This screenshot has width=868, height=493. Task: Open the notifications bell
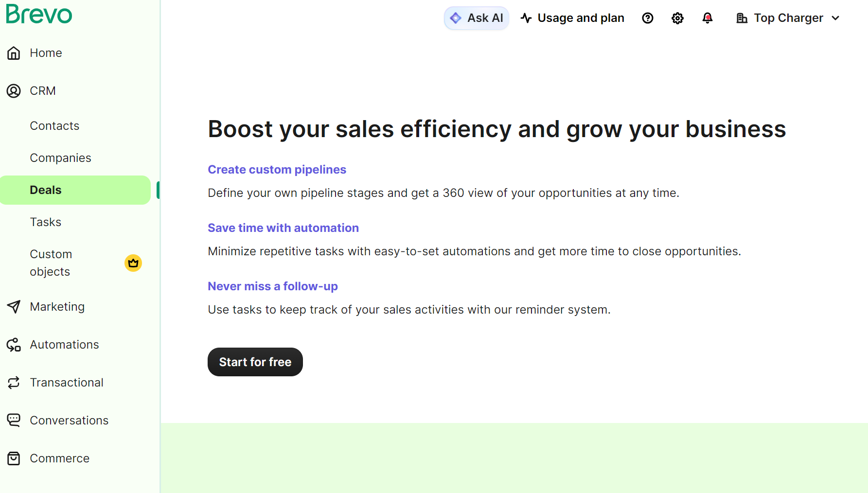point(708,18)
